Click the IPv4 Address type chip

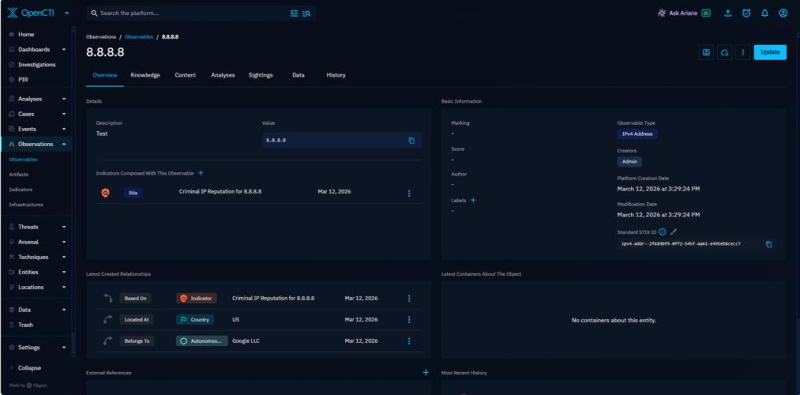pyautogui.click(x=637, y=134)
